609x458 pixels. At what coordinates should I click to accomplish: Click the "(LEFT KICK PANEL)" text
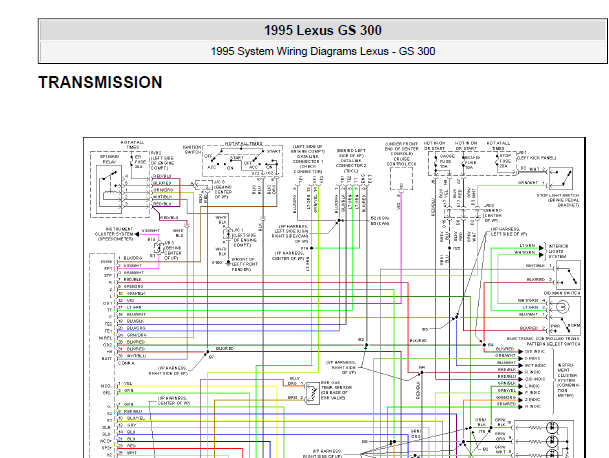click(x=536, y=158)
